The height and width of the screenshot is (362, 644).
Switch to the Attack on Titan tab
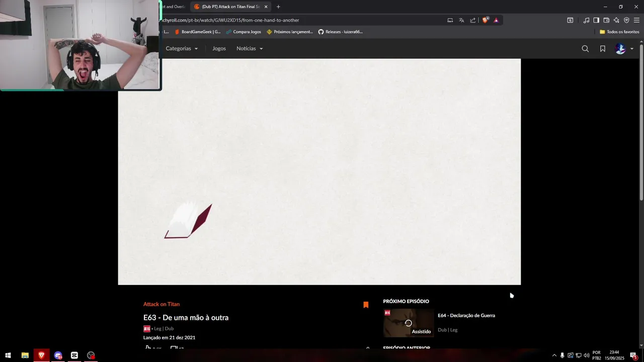[231, 7]
